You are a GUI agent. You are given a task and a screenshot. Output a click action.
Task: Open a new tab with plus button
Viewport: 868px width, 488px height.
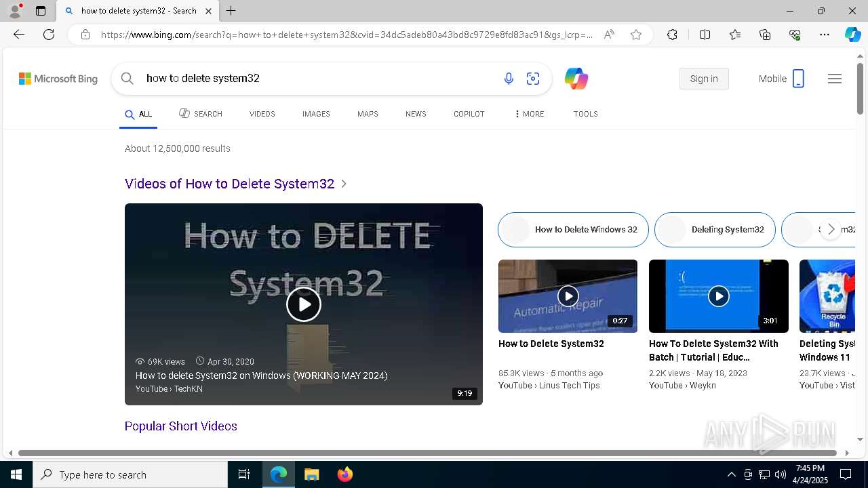(231, 11)
